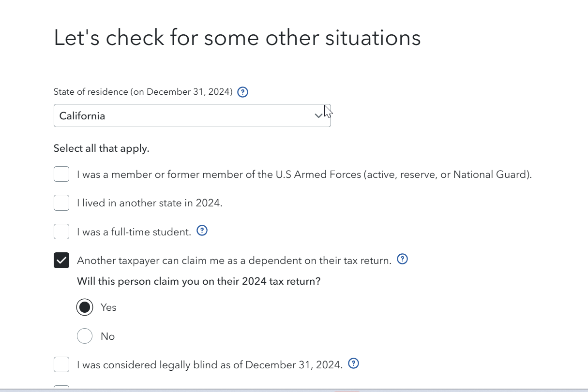Open the California state of residence dropdown
The height and width of the screenshot is (392, 588).
(x=184, y=116)
